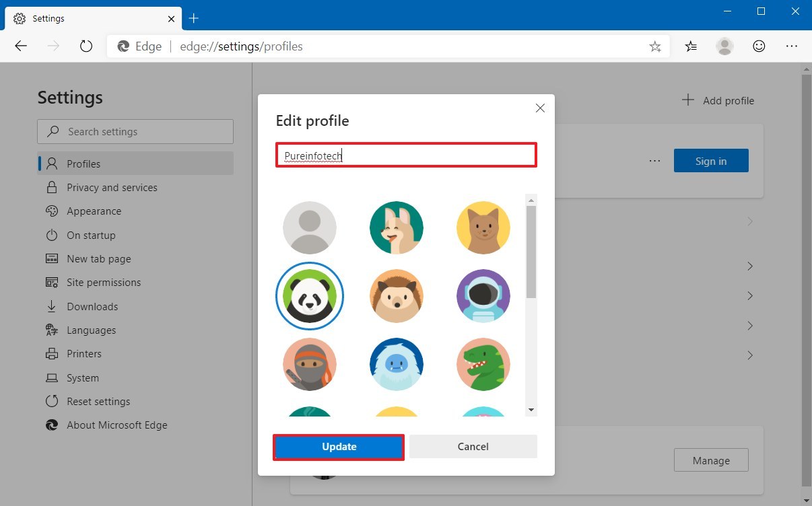The width and height of the screenshot is (812, 506).
Task: Choose the ninja avatar
Action: coord(309,364)
